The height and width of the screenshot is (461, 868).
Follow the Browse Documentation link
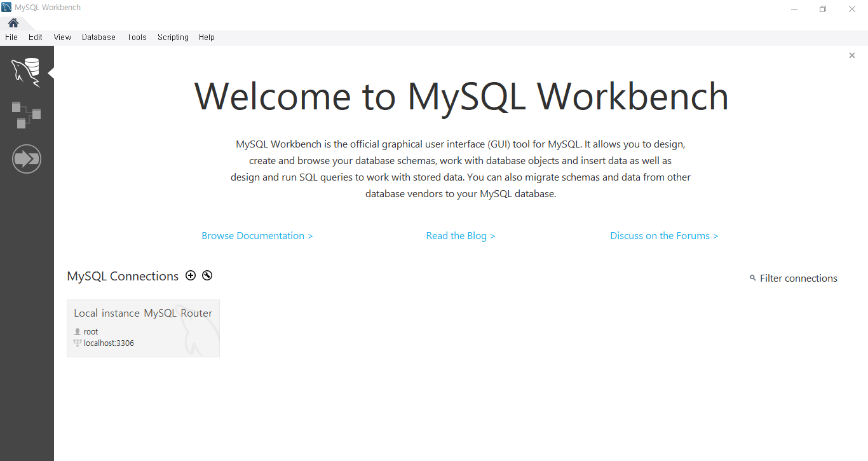[x=257, y=236]
